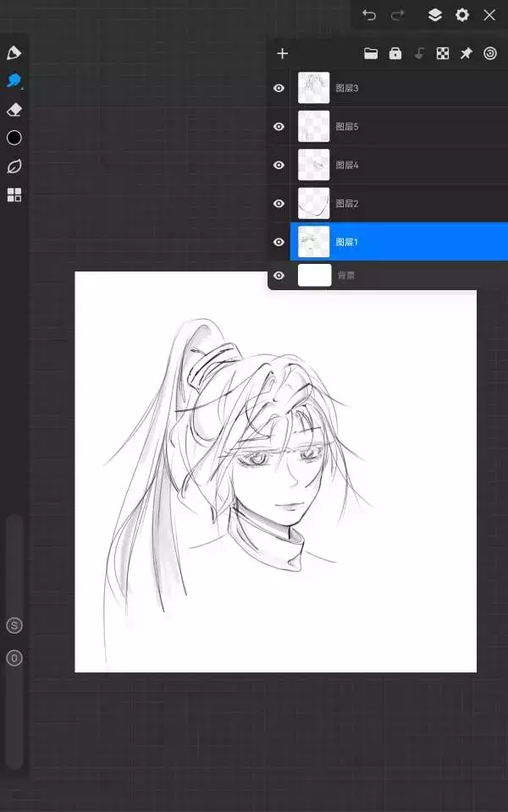508x812 pixels.
Task: Open the black color swatch
Action: [x=14, y=138]
